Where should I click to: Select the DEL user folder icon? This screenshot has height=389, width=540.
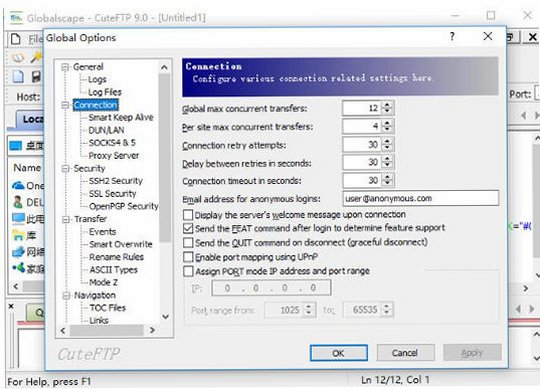coord(18,202)
